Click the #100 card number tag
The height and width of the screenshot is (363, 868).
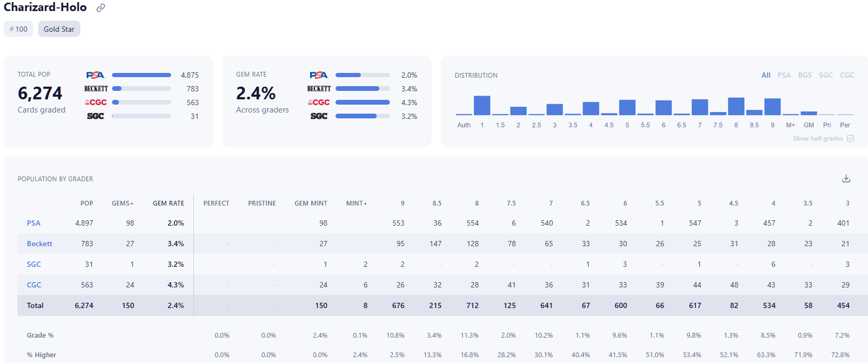(x=18, y=29)
